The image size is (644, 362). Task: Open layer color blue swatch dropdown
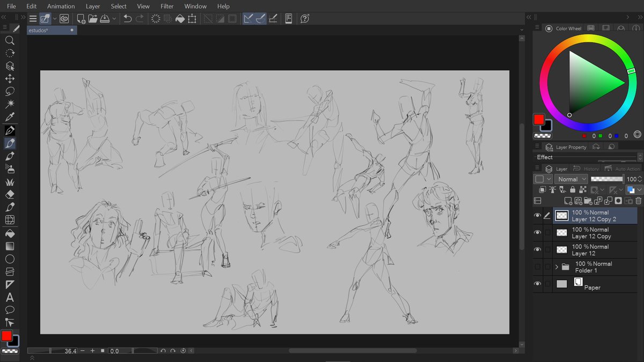coord(635,189)
